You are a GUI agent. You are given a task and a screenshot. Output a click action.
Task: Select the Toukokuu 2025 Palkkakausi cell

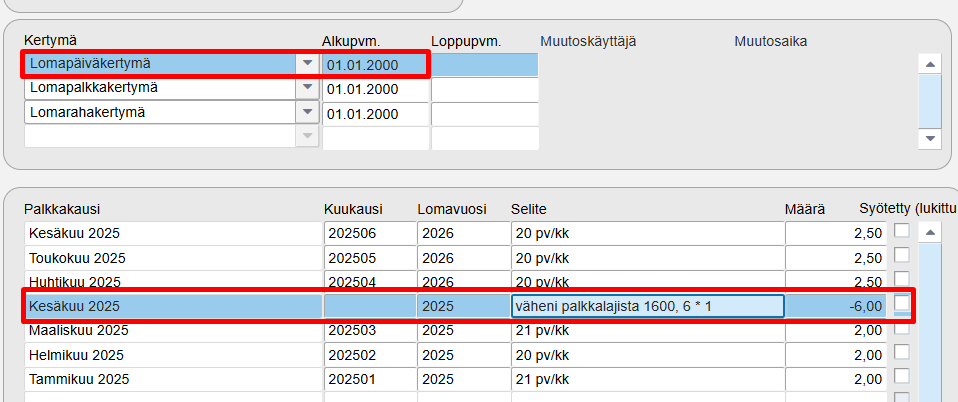tap(174, 258)
